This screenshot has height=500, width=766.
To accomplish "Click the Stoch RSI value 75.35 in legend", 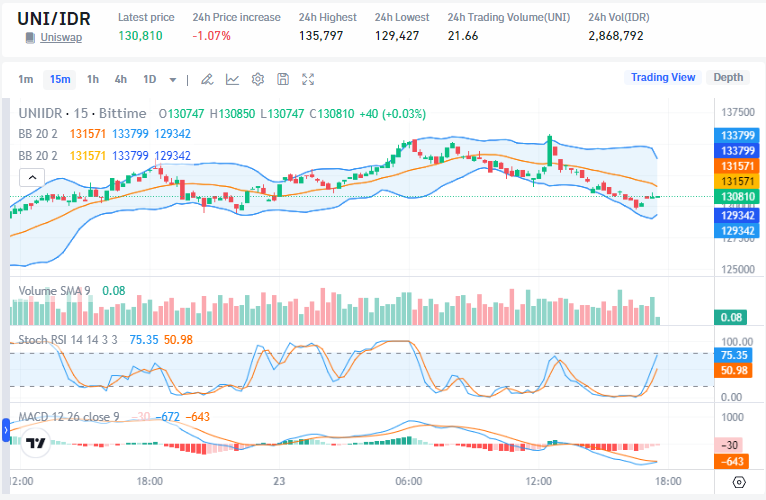I will click(x=144, y=340).
